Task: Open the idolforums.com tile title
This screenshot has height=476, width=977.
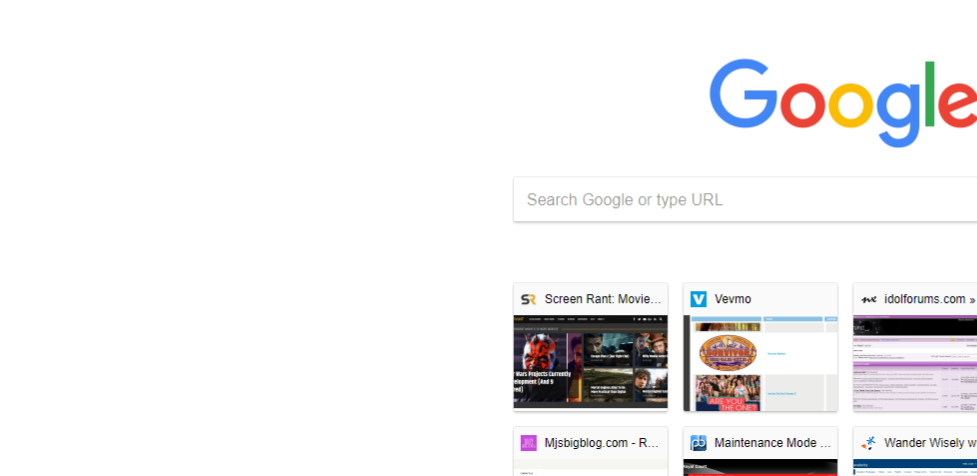Action: (930, 299)
